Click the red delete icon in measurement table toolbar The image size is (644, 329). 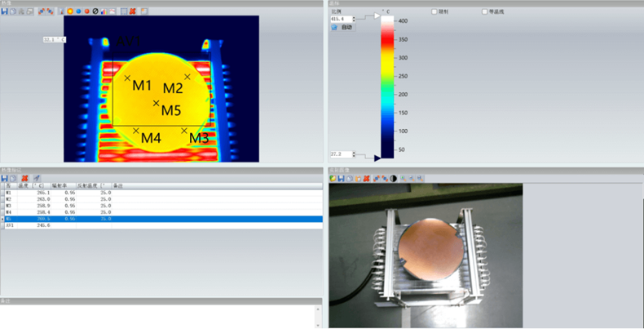(24, 178)
